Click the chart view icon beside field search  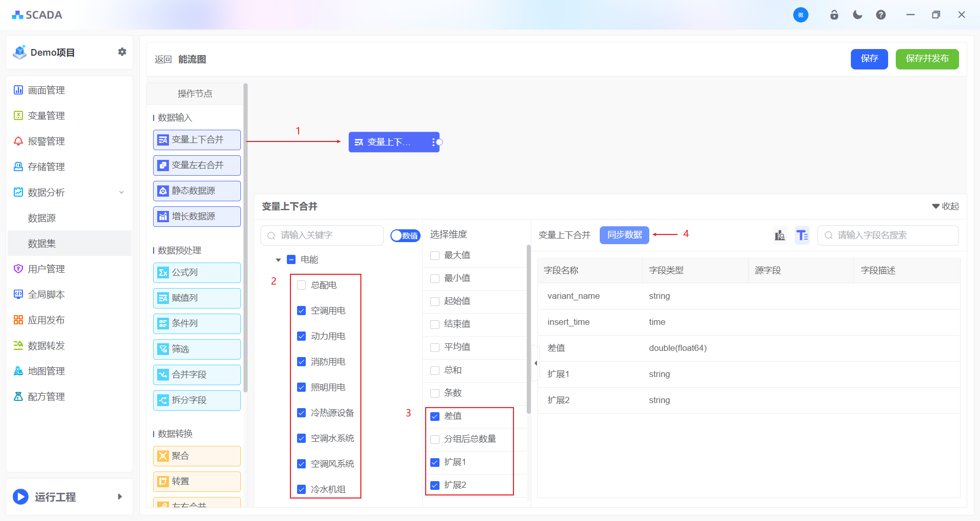[779, 235]
